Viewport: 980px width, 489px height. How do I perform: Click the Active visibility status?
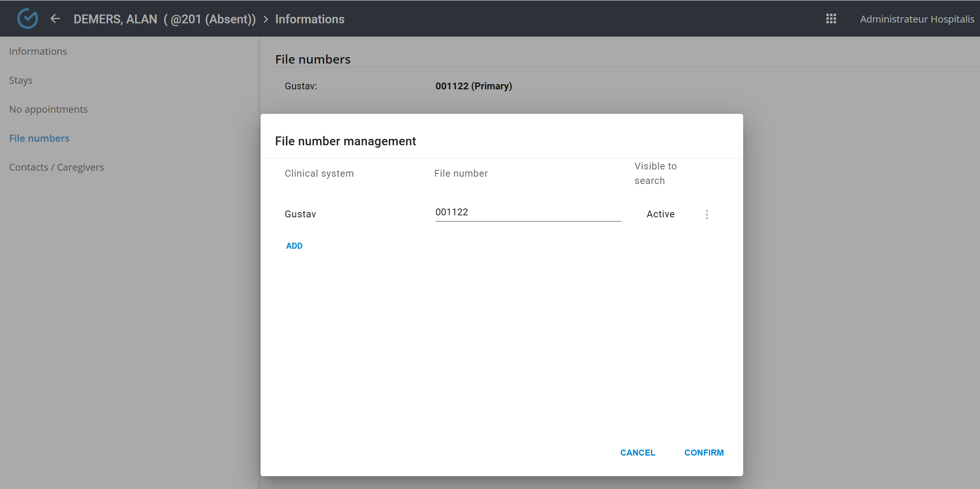coord(660,214)
